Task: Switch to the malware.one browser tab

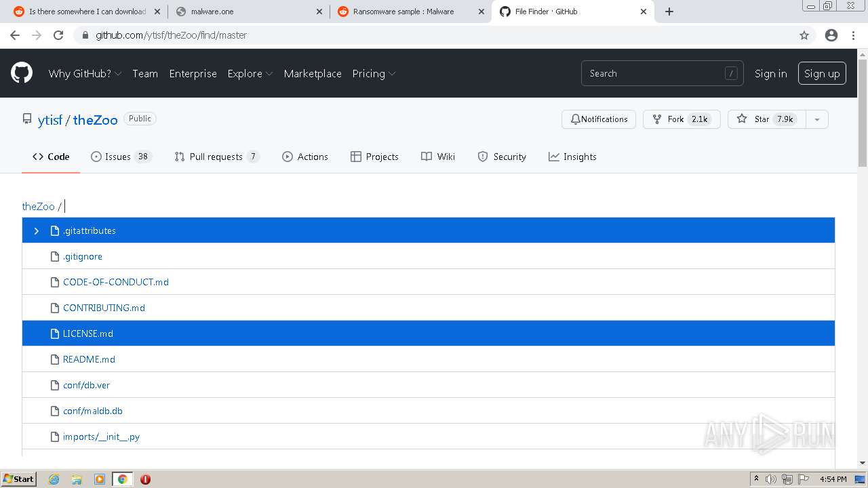Action: pyautogui.click(x=248, y=12)
